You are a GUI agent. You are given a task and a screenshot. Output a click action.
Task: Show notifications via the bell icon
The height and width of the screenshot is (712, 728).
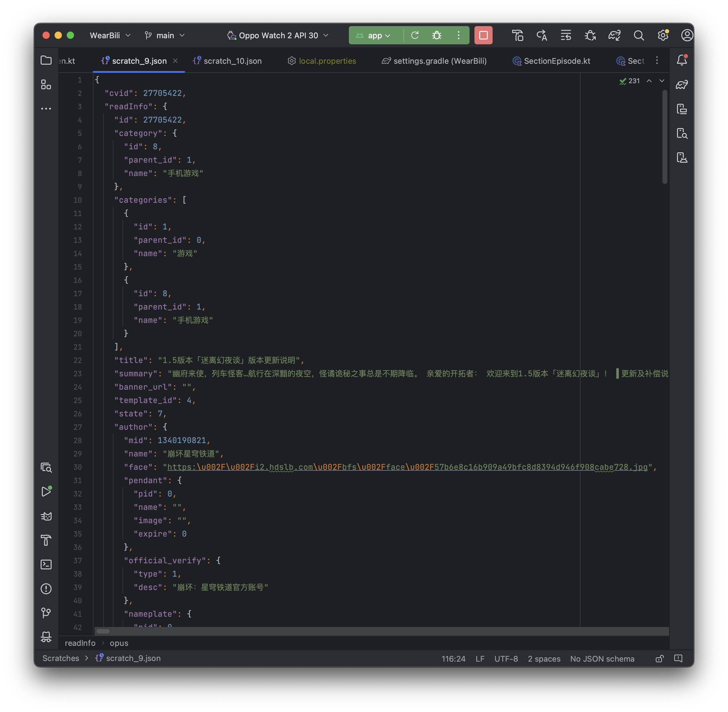(x=682, y=60)
